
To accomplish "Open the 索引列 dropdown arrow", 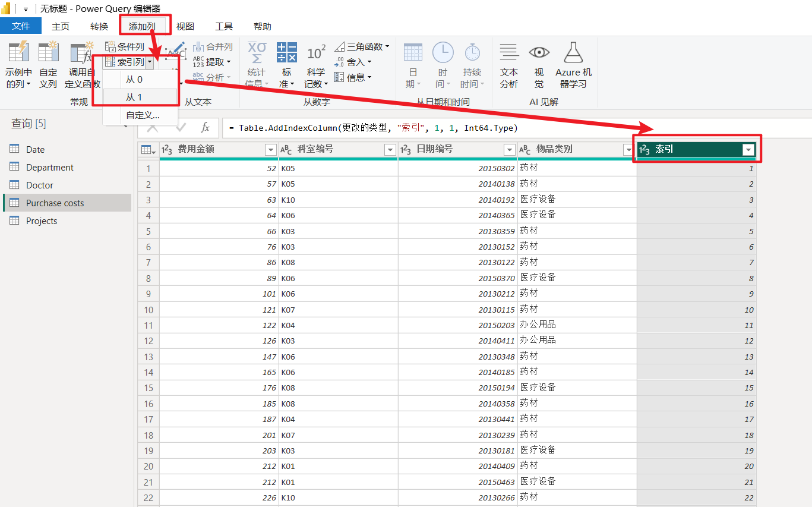I will (150, 62).
